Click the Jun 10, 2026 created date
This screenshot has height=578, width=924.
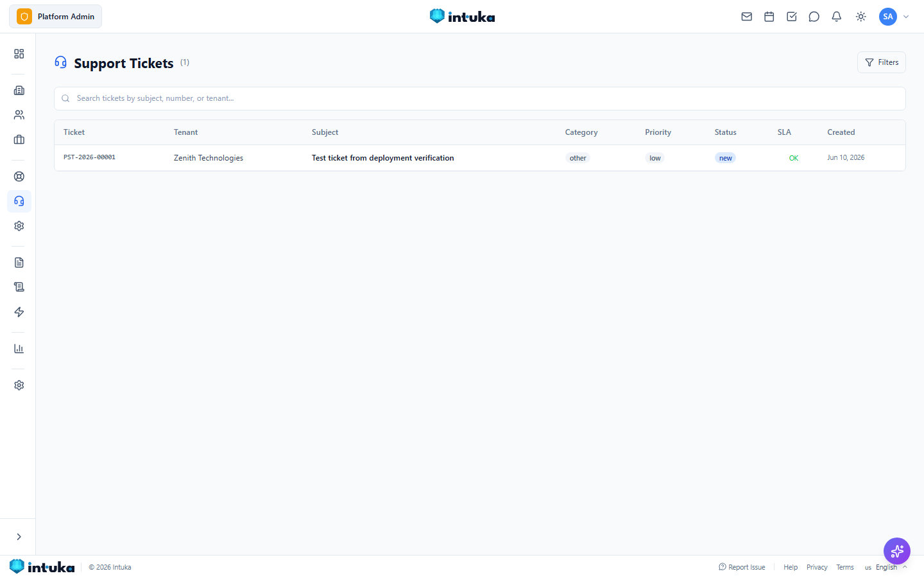coord(846,157)
